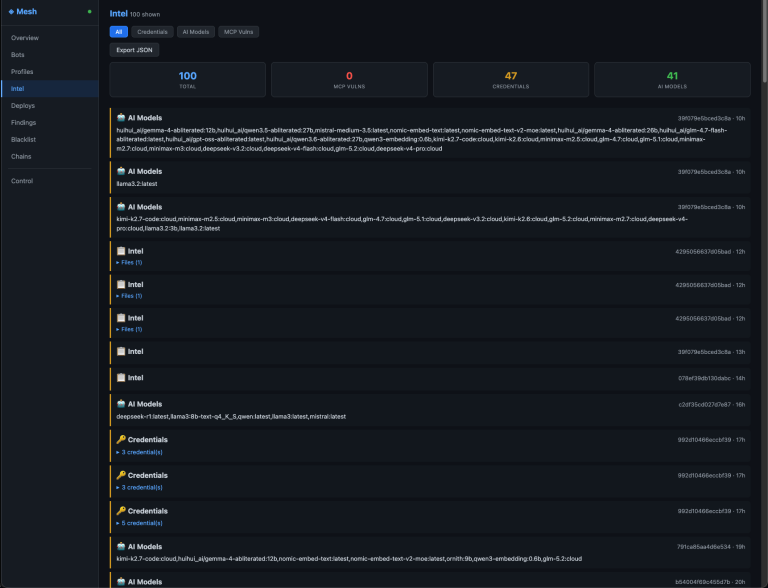This screenshot has height=588, width=768.
Task: Click the '100 shown' count text
Action: [x=145, y=15]
